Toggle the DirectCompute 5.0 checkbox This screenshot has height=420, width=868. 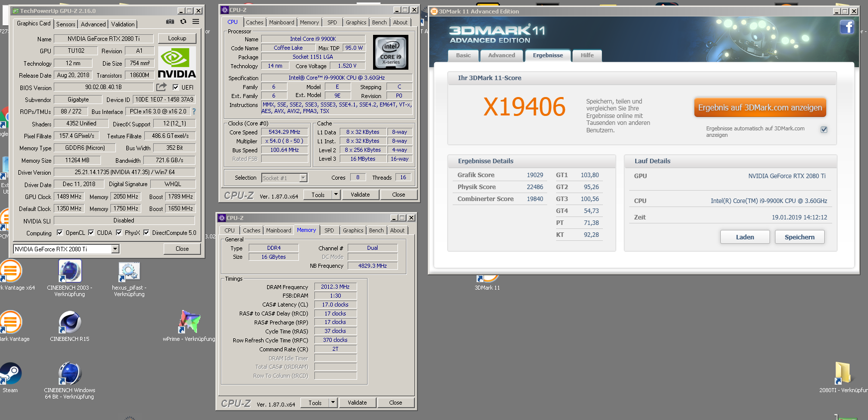[x=146, y=232]
